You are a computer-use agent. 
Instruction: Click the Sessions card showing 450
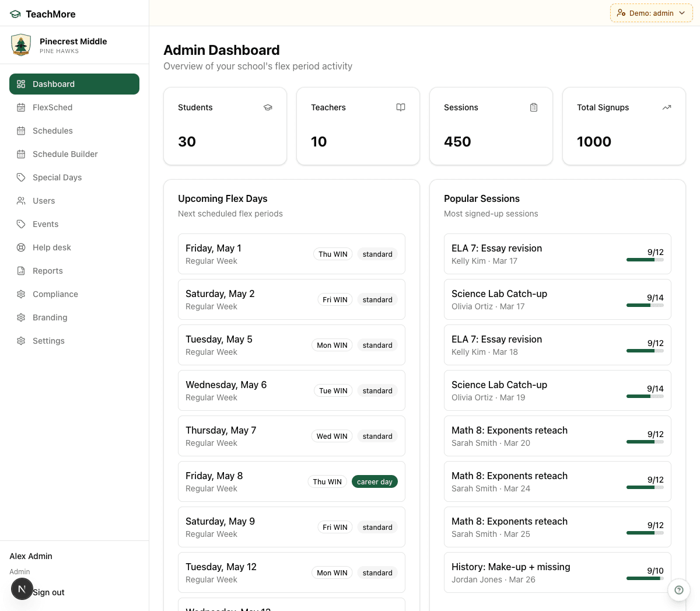point(491,126)
